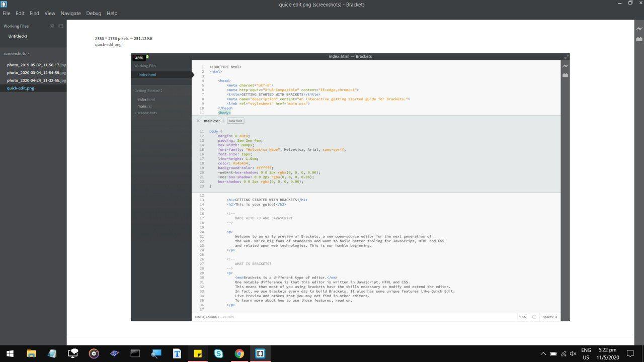Viewport: 644px width, 362px height.
Task: Open the Edit menu
Action: pos(20,13)
